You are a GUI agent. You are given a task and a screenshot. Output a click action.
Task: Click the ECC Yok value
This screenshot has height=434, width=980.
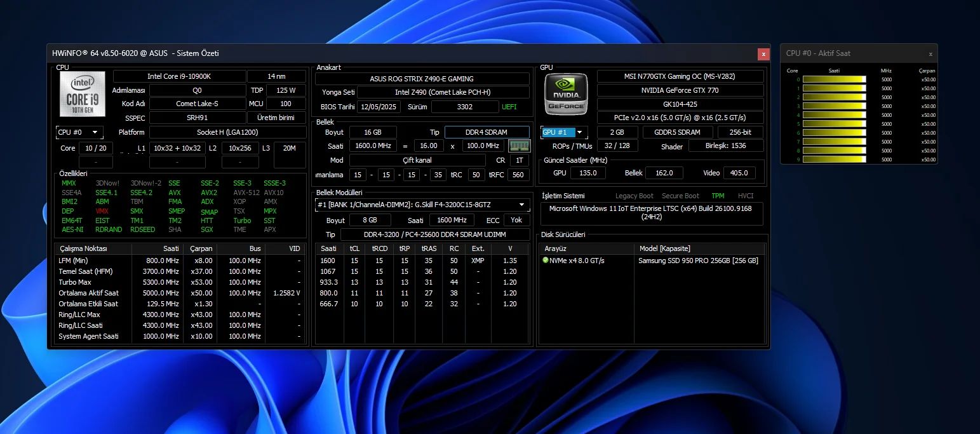(516, 220)
